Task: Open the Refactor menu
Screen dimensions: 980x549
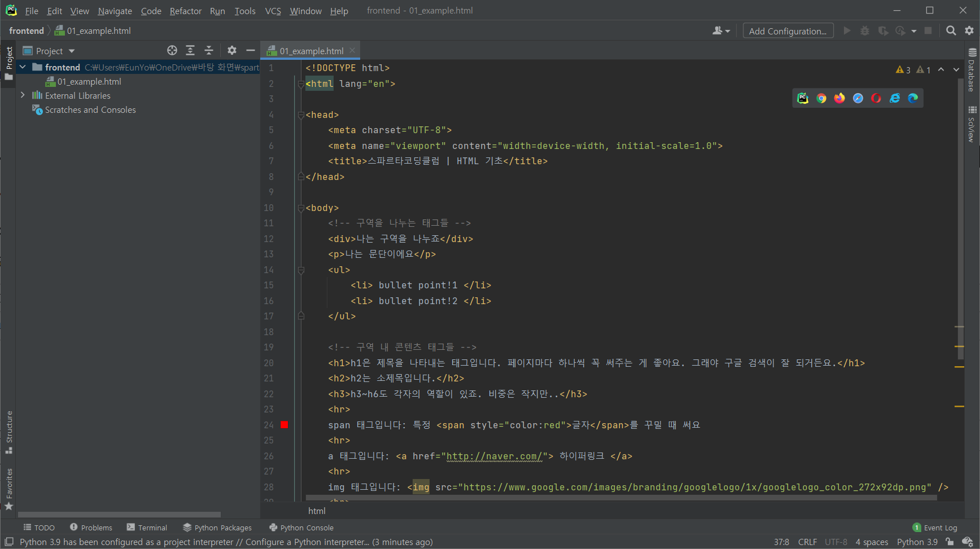Action: point(185,11)
